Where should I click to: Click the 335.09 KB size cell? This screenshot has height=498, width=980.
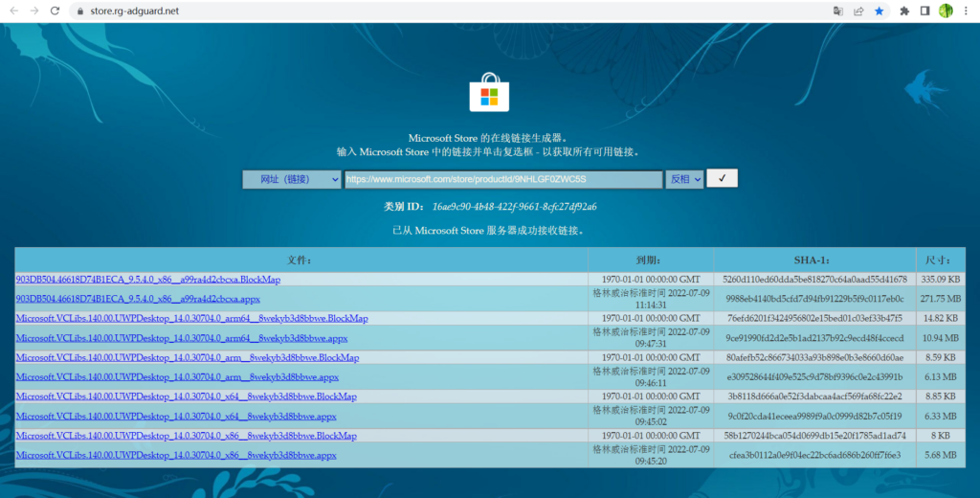[x=941, y=280]
